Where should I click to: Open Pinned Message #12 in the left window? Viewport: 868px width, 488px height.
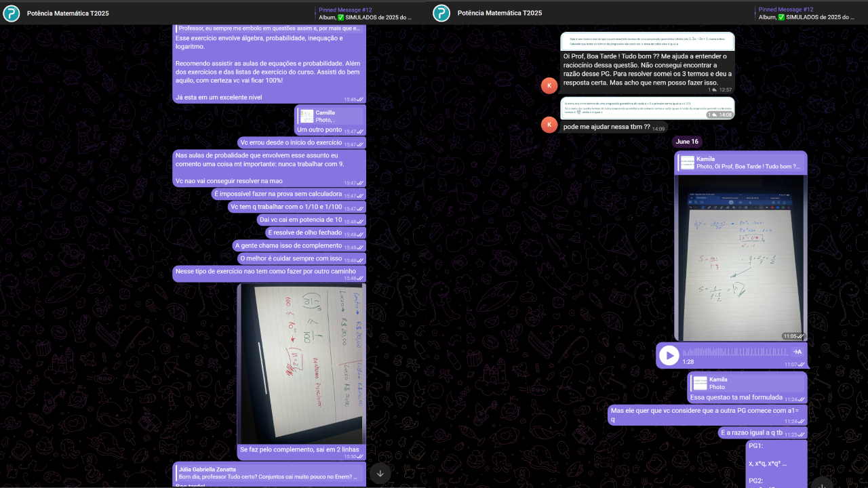pos(366,13)
